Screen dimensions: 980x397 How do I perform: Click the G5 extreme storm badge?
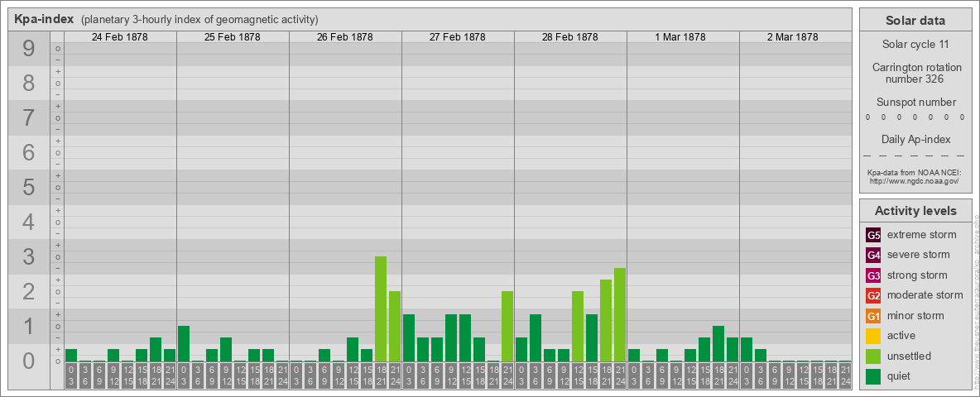pyautogui.click(x=873, y=236)
